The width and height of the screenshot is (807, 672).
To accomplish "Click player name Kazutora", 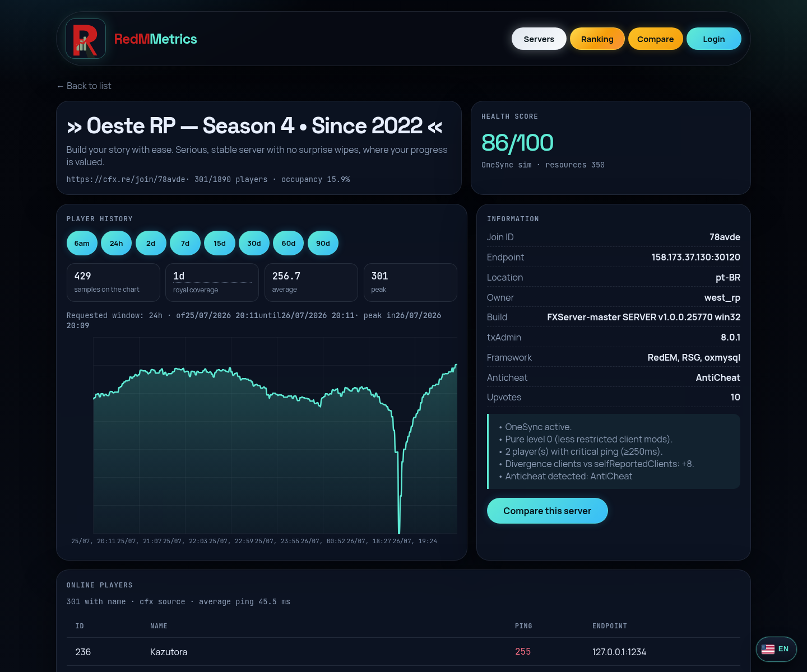I will point(169,652).
